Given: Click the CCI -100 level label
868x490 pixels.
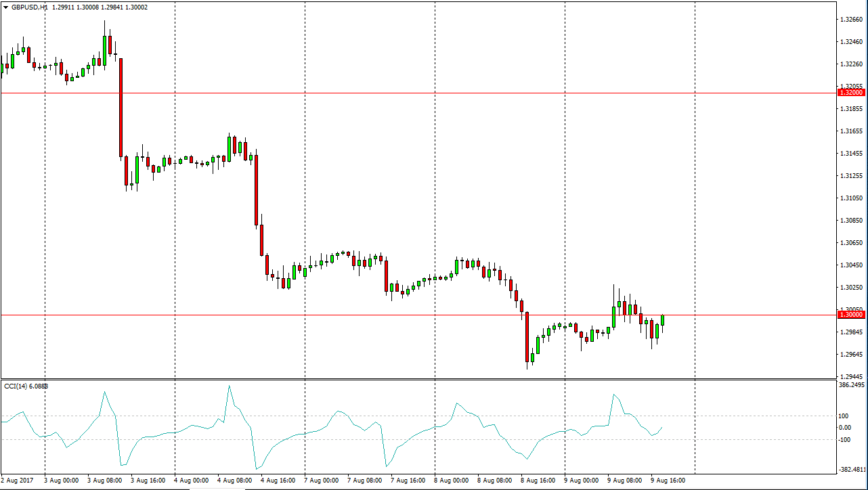Looking at the screenshot, I should (x=845, y=440).
